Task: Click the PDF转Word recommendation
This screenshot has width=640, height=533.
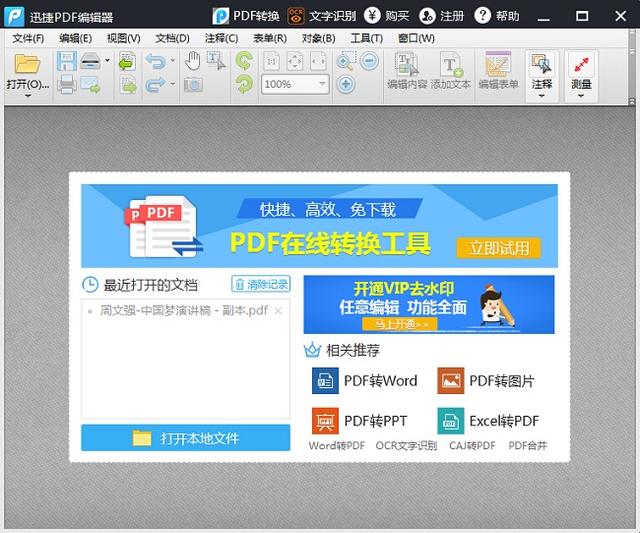Action: pyautogui.click(x=364, y=381)
